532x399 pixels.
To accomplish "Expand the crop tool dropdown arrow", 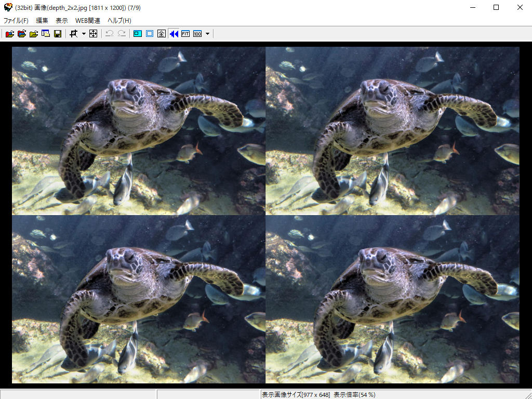I will pyautogui.click(x=84, y=34).
